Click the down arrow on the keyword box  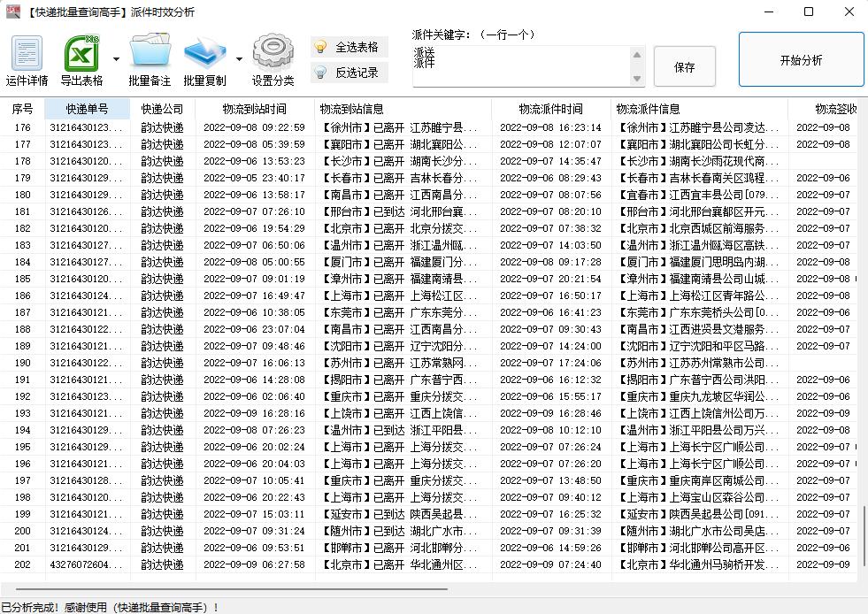[x=639, y=78]
